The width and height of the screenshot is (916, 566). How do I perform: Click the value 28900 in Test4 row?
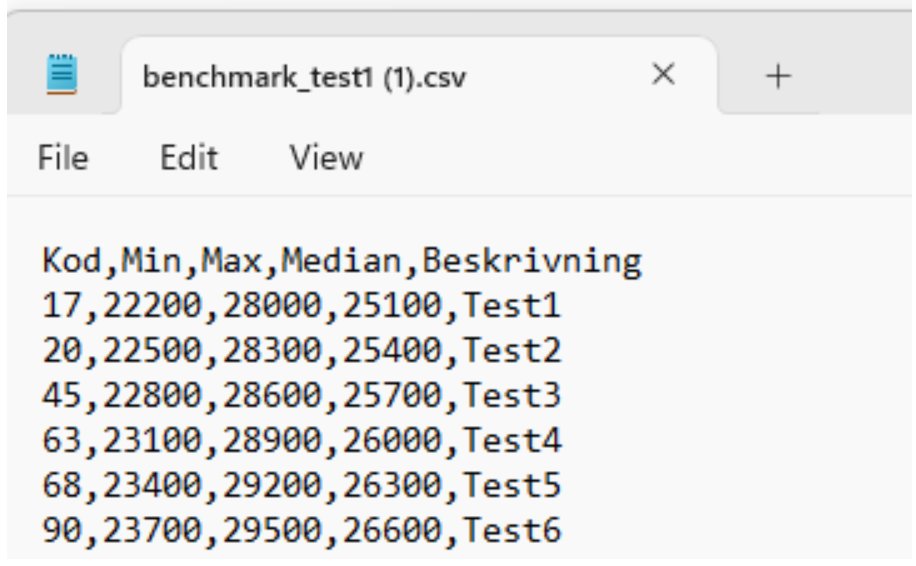tap(272, 440)
